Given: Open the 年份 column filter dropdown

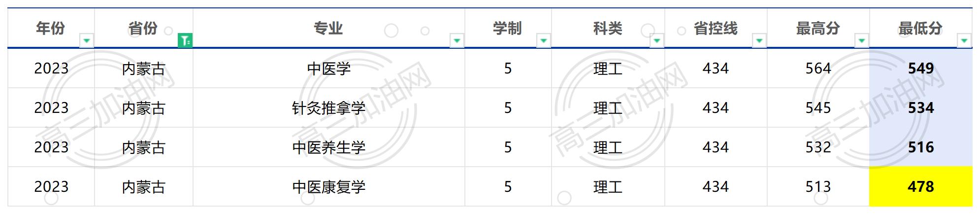Looking at the screenshot, I should (x=87, y=40).
